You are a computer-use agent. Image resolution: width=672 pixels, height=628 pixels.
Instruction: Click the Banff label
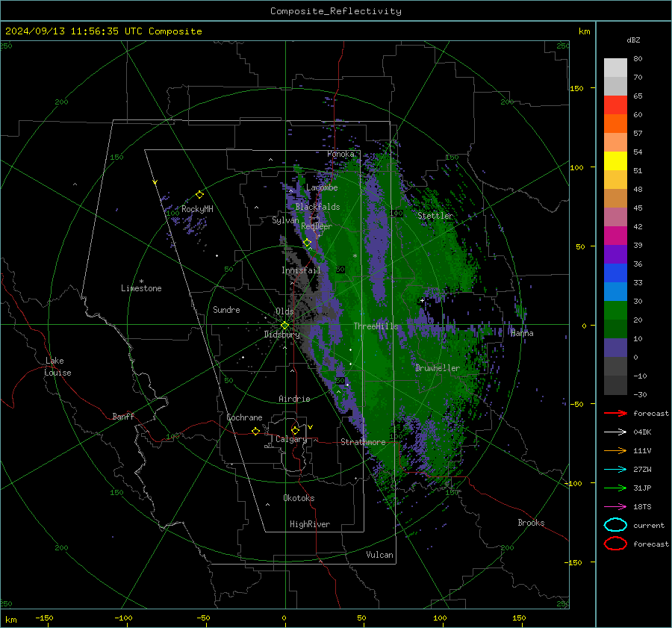(x=123, y=416)
